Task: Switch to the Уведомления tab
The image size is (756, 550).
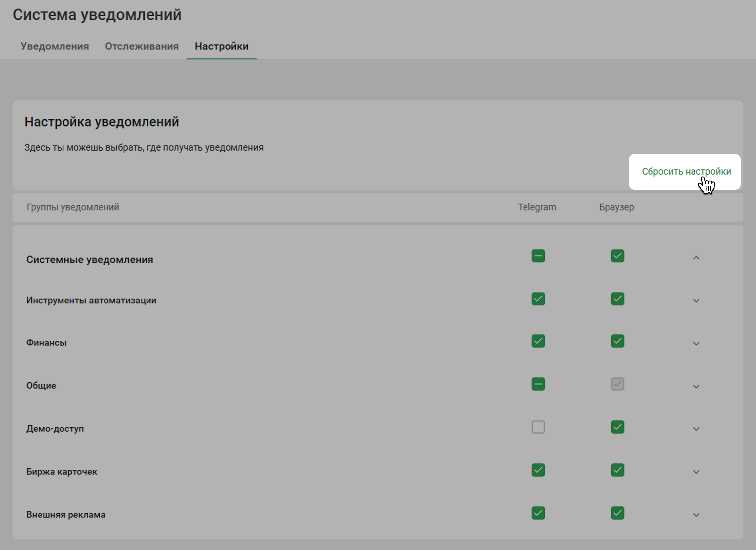Action: coord(55,46)
